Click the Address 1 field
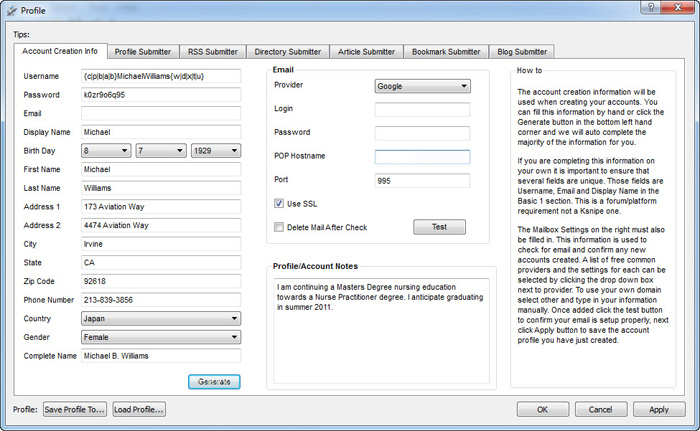700x431 pixels. click(161, 207)
